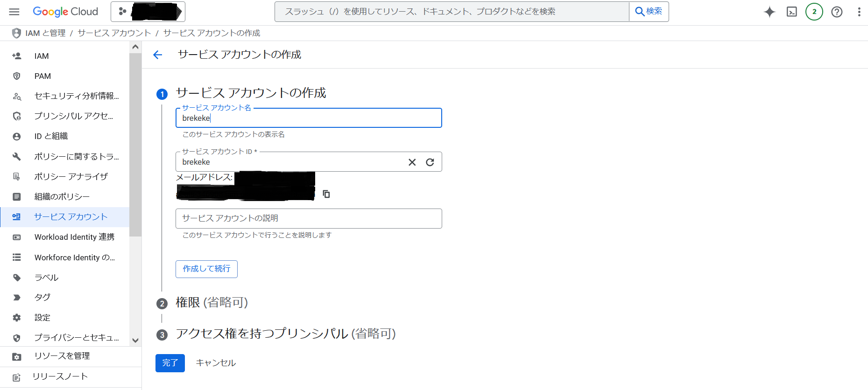Regenerate the service account ID

[x=430, y=162]
